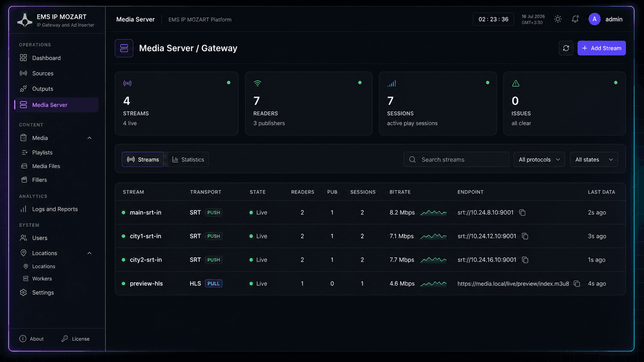Screen dimensions: 644x362
Task: Click the 02:23:36 clock display
Action: point(493,19)
